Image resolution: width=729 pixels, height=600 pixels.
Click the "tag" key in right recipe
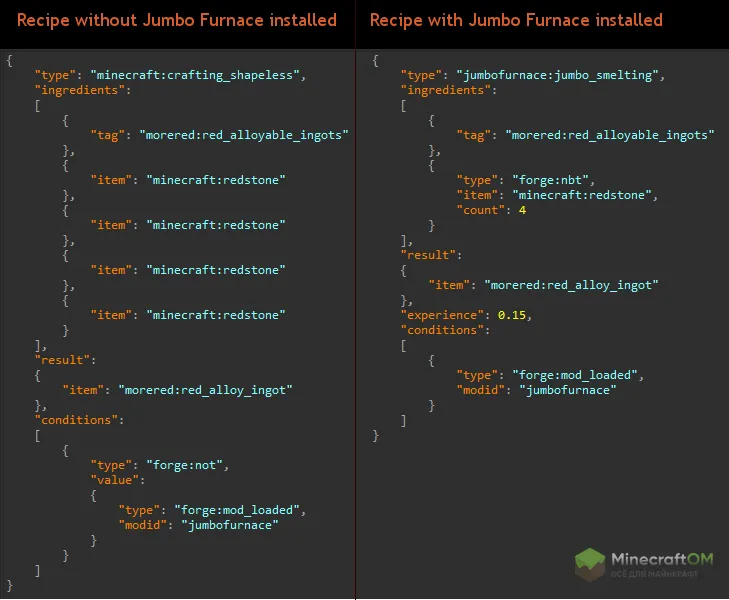pos(474,135)
